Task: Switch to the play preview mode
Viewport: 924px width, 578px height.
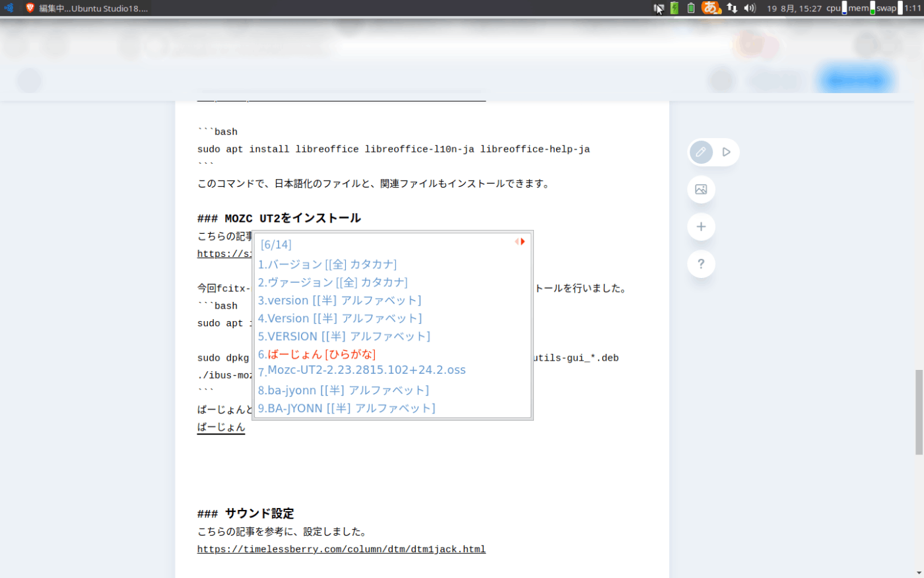Action: coord(726,152)
